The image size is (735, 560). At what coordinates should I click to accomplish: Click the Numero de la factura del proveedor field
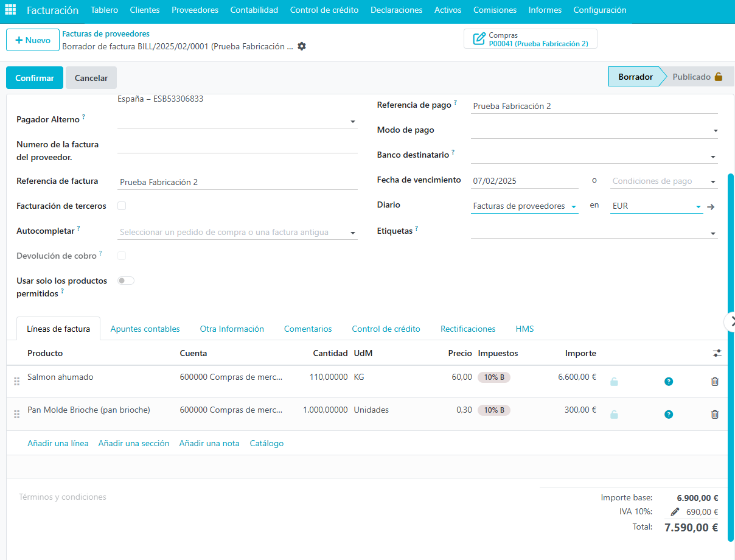click(237, 145)
